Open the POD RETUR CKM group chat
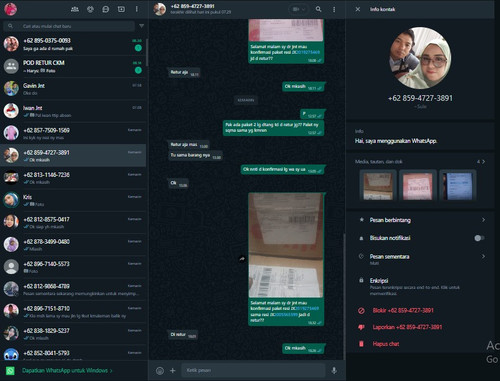500x381 pixels. (x=73, y=66)
